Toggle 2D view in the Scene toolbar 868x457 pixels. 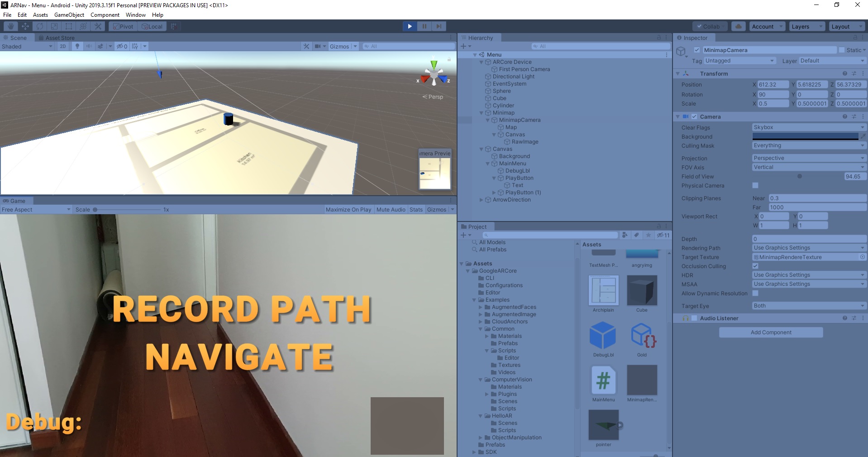tap(63, 46)
